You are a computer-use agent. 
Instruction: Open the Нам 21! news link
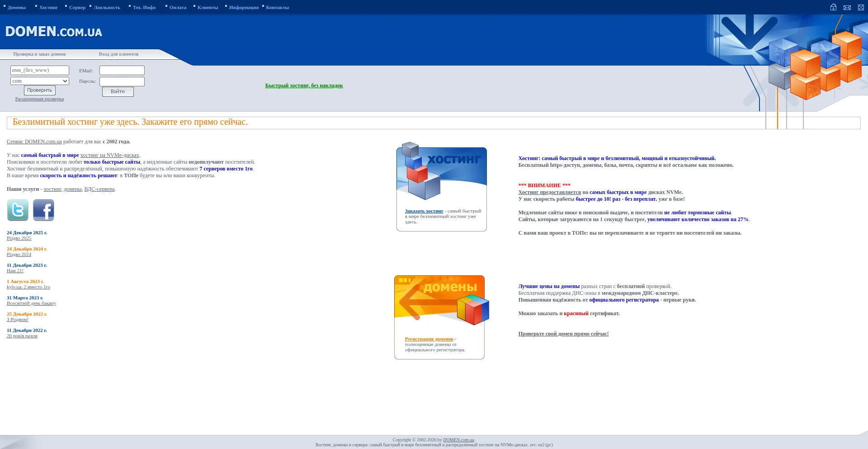[x=15, y=271]
